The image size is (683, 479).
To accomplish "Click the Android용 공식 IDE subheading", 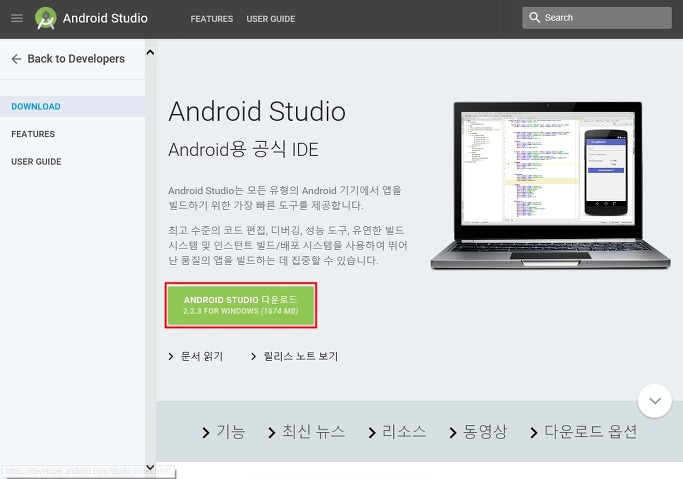I will point(243,149).
